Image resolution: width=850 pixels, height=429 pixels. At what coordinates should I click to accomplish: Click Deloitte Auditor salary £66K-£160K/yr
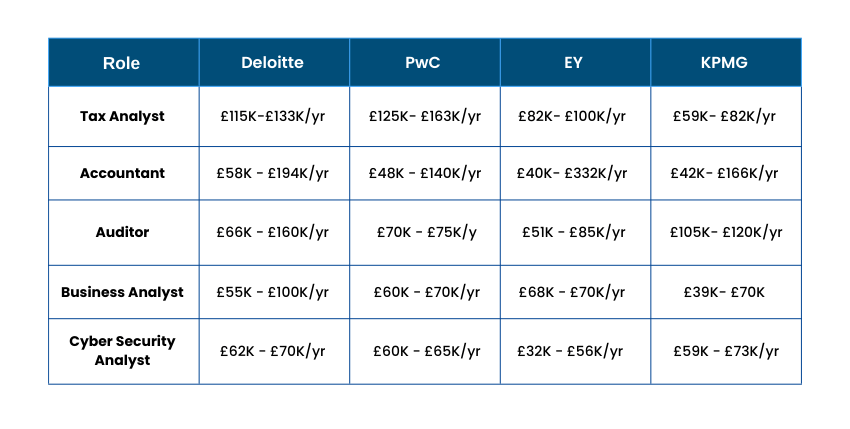[x=272, y=232]
